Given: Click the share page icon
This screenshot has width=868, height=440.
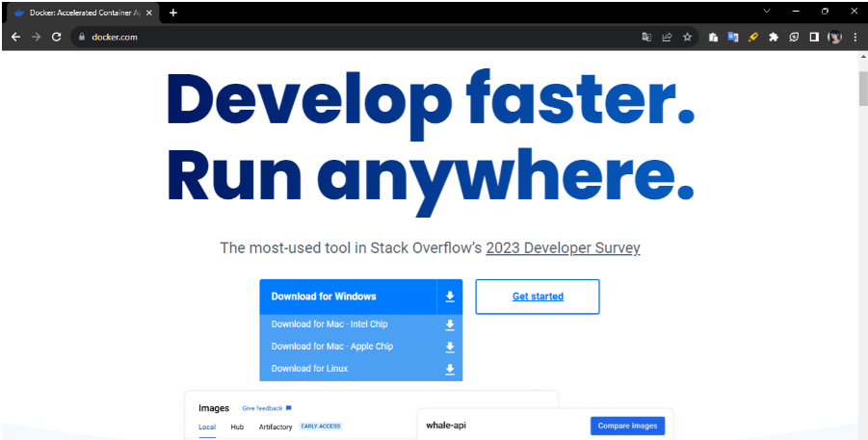Looking at the screenshot, I should [667, 38].
